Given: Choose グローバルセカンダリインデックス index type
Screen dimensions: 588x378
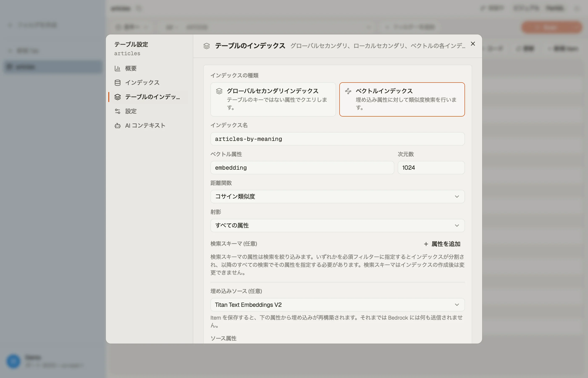Looking at the screenshot, I should coord(273,99).
